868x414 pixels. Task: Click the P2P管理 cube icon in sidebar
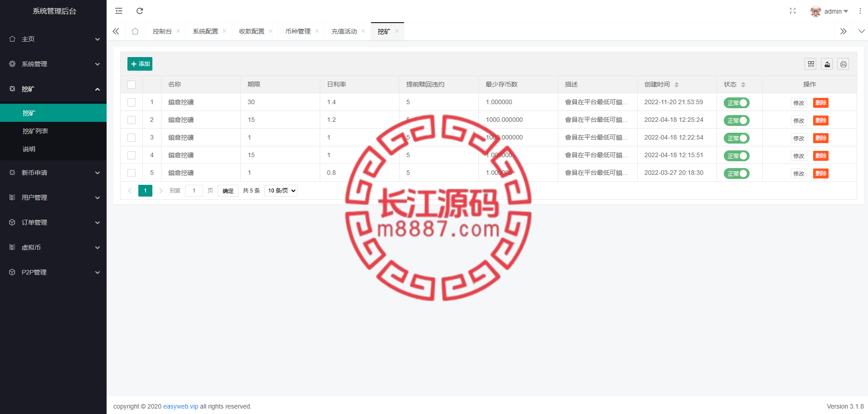12,272
